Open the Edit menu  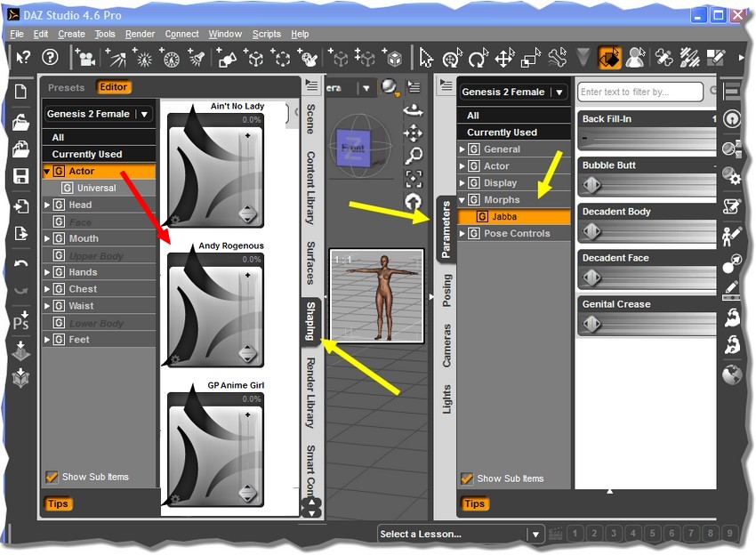pos(41,34)
